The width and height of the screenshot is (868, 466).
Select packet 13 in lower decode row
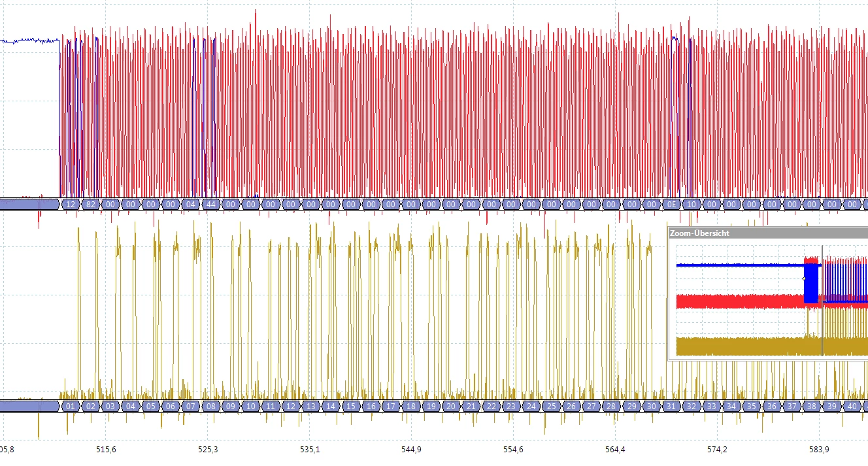[310, 406]
